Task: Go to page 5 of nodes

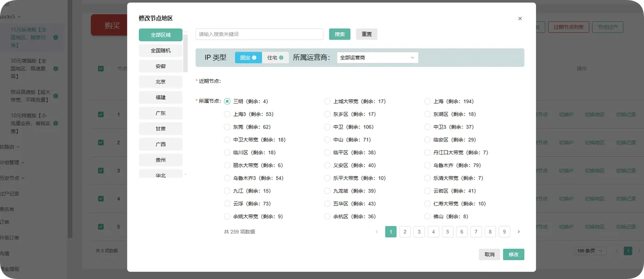Action: tap(448, 232)
